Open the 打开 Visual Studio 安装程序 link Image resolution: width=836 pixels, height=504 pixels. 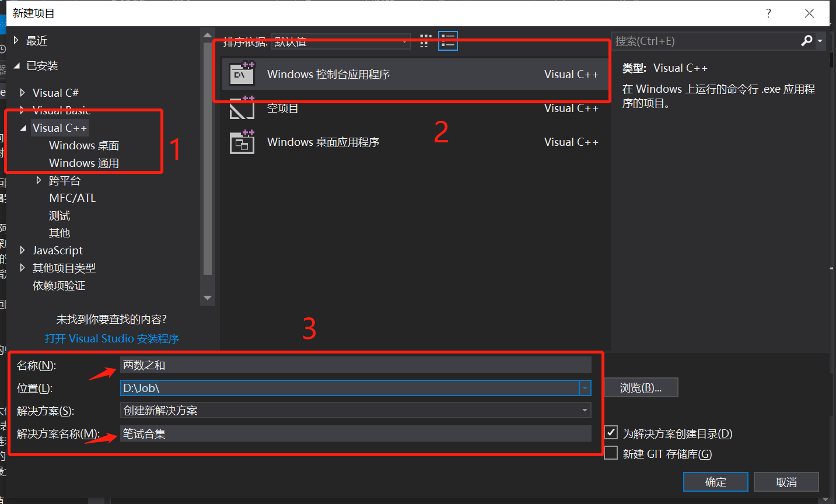(111, 338)
